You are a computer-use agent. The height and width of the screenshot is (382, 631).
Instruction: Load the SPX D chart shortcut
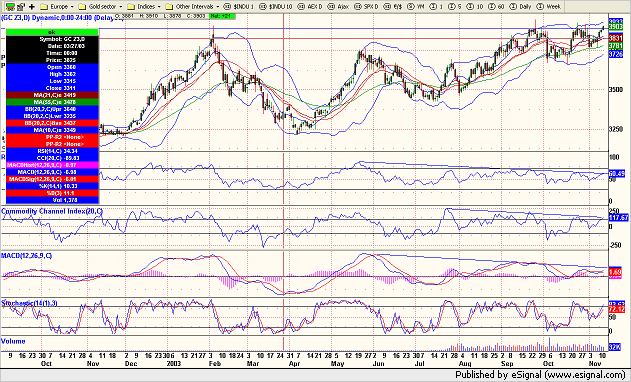pyautogui.click(x=366, y=6)
